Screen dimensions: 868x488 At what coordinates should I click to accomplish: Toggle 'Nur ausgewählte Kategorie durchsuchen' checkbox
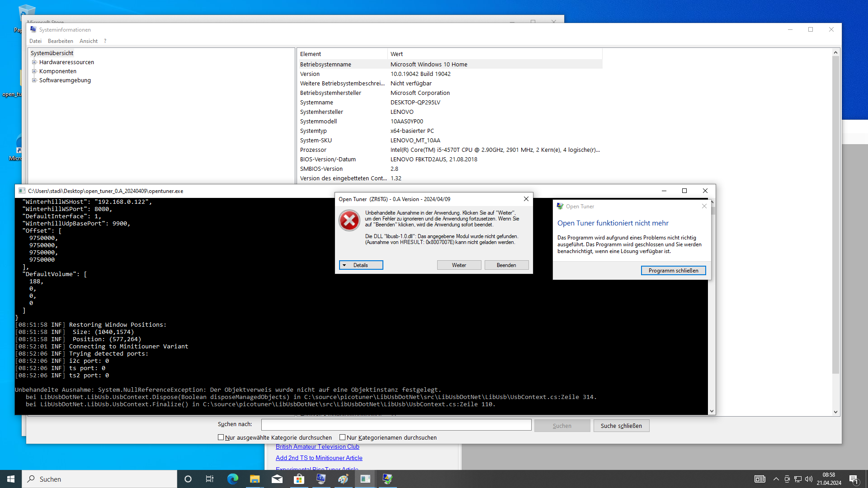(x=221, y=437)
